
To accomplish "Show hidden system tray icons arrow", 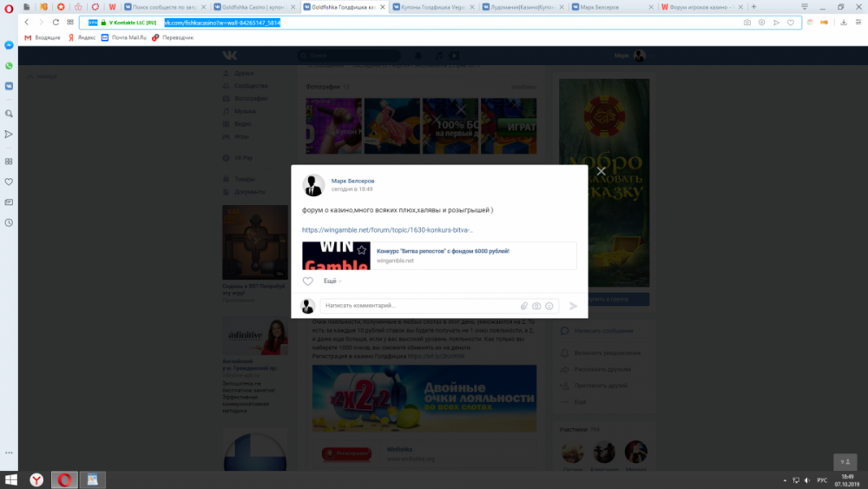I will [785, 480].
